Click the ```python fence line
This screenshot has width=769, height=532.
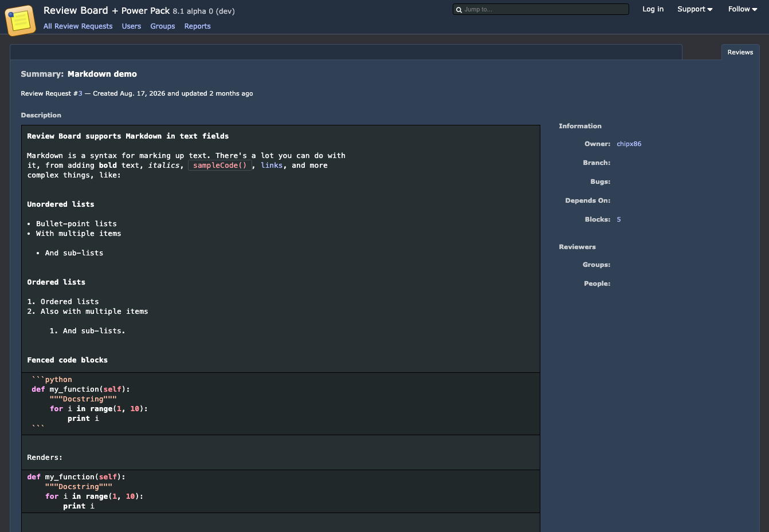tap(52, 380)
